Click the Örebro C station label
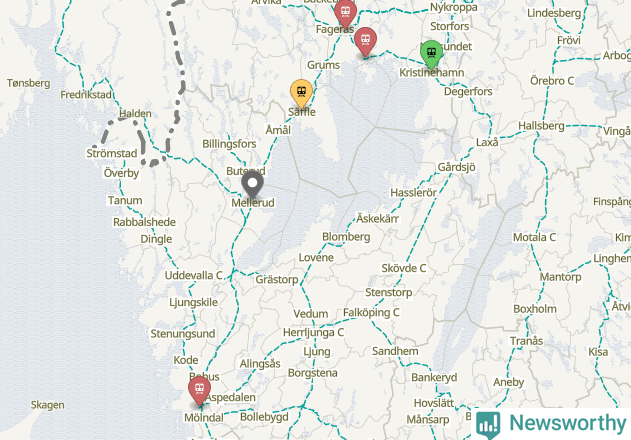This screenshot has height=440, width=631. [x=552, y=81]
